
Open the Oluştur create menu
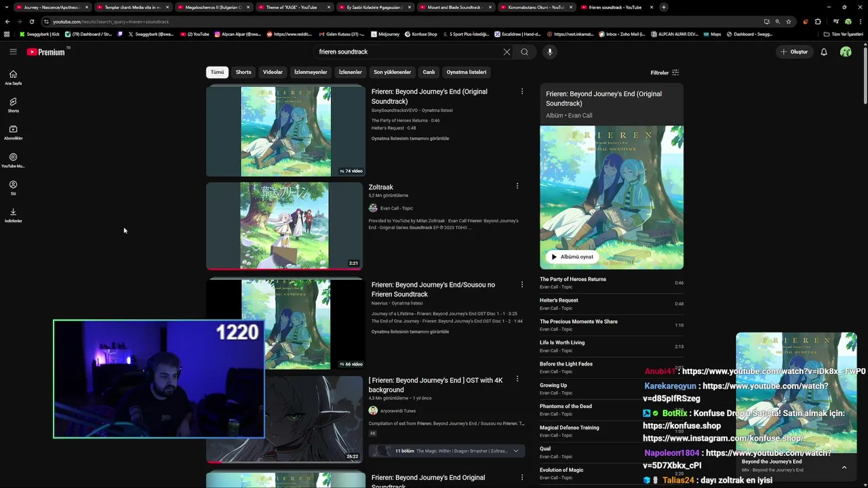click(x=794, y=52)
